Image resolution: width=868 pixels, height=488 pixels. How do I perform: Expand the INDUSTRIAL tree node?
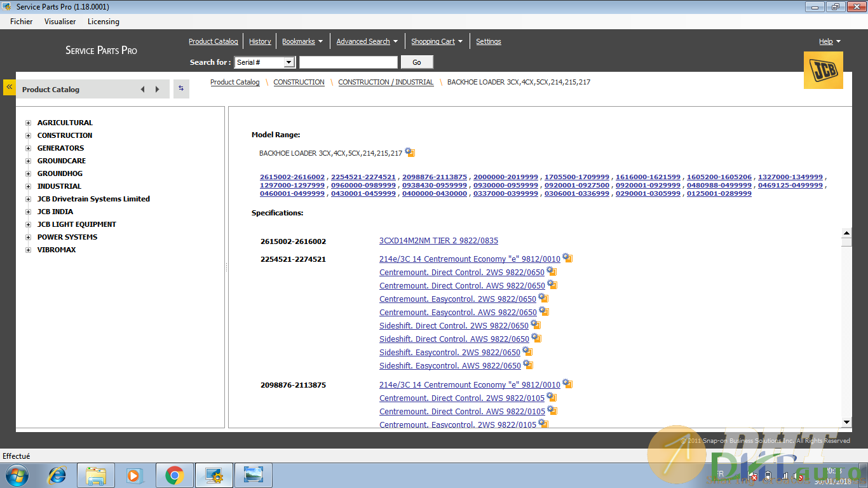(28, 186)
